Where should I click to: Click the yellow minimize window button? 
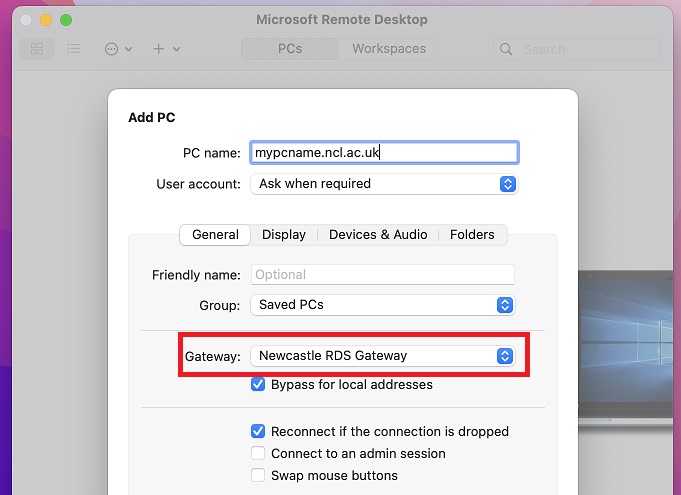pyautogui.click(x=46, y=20)
